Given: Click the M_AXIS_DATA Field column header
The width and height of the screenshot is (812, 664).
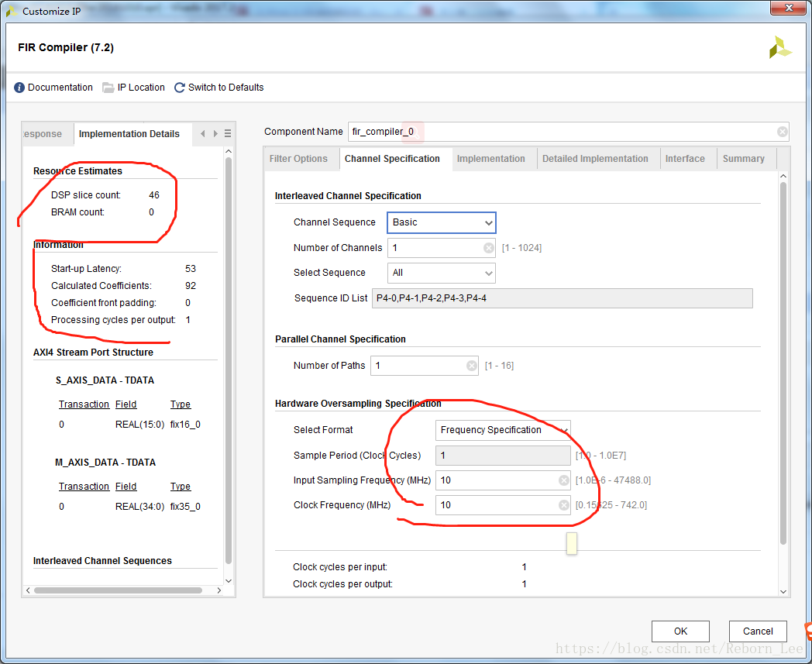Looking at the screenshot, I should pyautogui.click(x=126, y=487).
